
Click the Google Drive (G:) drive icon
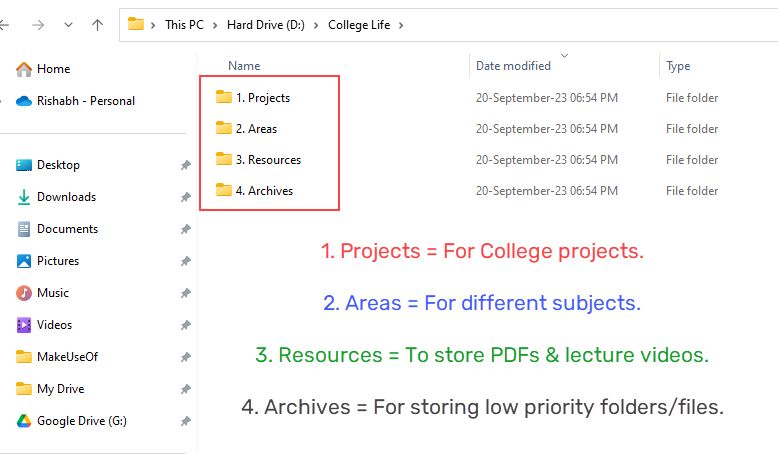[24, 421]
